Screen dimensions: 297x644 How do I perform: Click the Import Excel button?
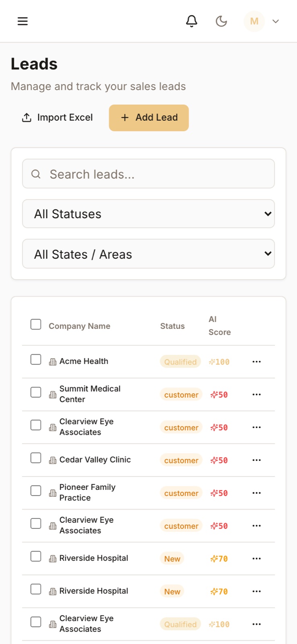coord(57,118)
